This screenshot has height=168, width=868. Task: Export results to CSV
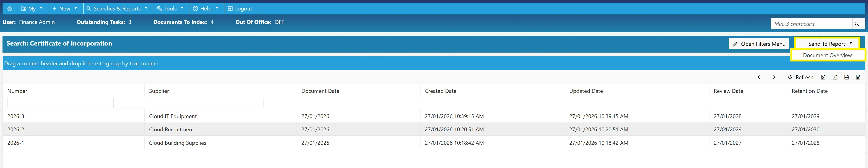[846, 77]
